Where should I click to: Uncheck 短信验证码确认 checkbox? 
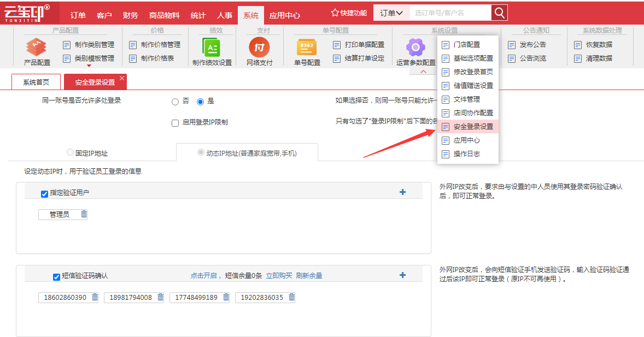[x=57, y=277]
